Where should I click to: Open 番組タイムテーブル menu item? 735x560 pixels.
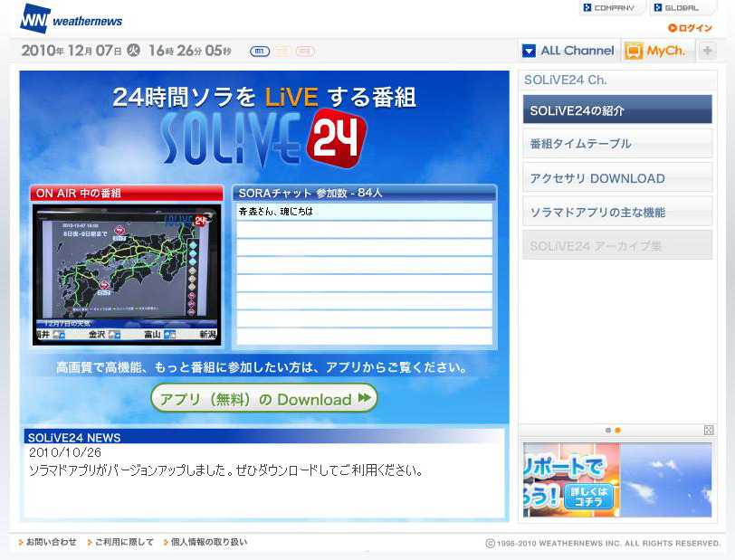tap(617, 144)
